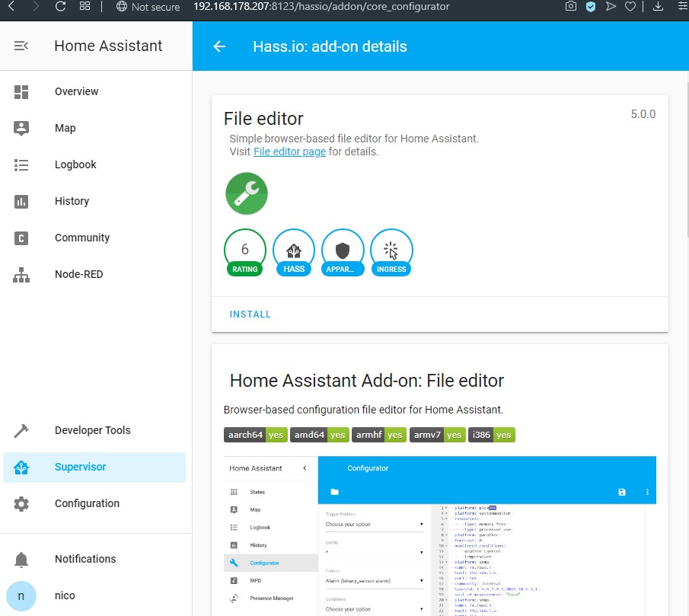Click the back arrow in the header
Screen dimensions: 689x616
[x=219, y=46]
